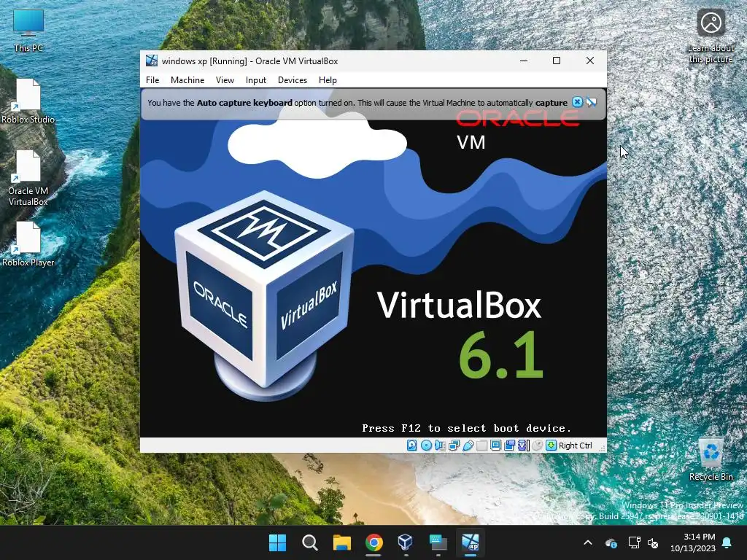Open the Windows Start menu
747x560 pixels.
click(x=277, y=542)
